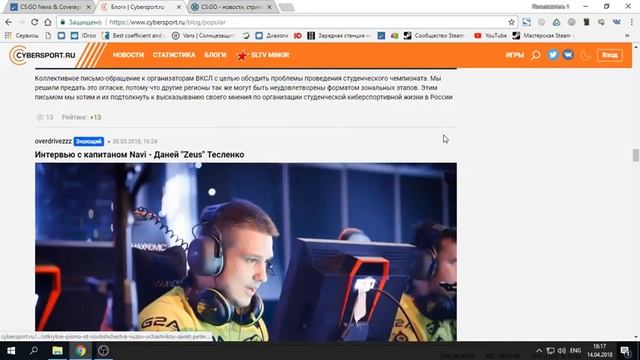Show hidden bookmarks with the overflow chevron
This screenshot has height=360, width=640.
click(x=627, y=36)
